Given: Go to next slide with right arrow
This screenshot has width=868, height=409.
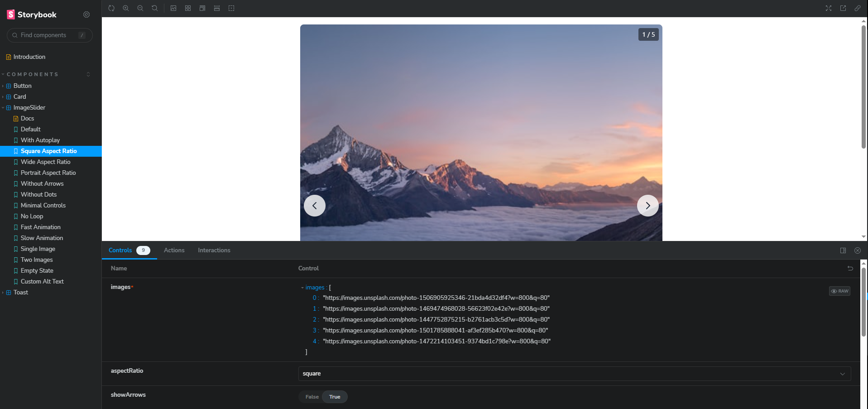Looking at the screenshot, I should (647, 206).
